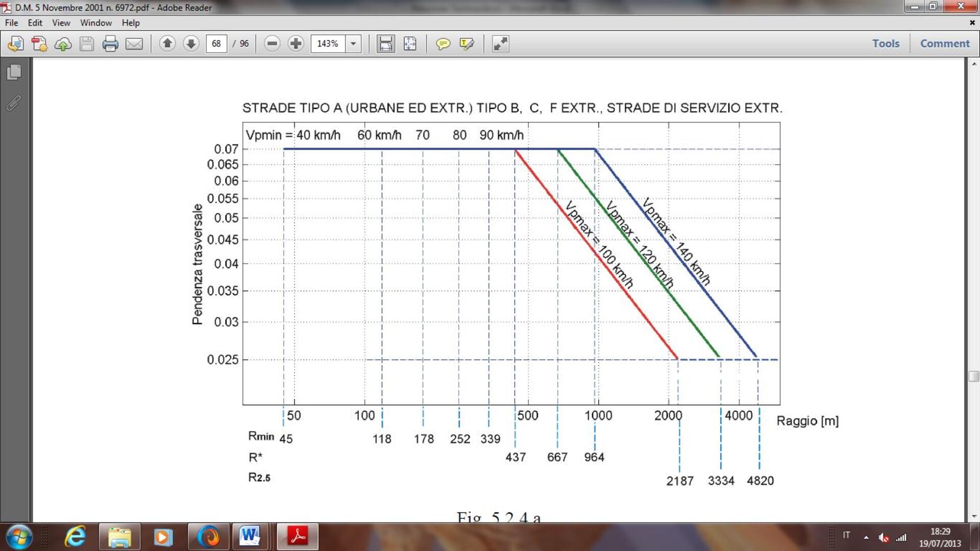Viewport: 980px width, 551px height.
Task: Open the Tools pane
Action: click(886, 44)
